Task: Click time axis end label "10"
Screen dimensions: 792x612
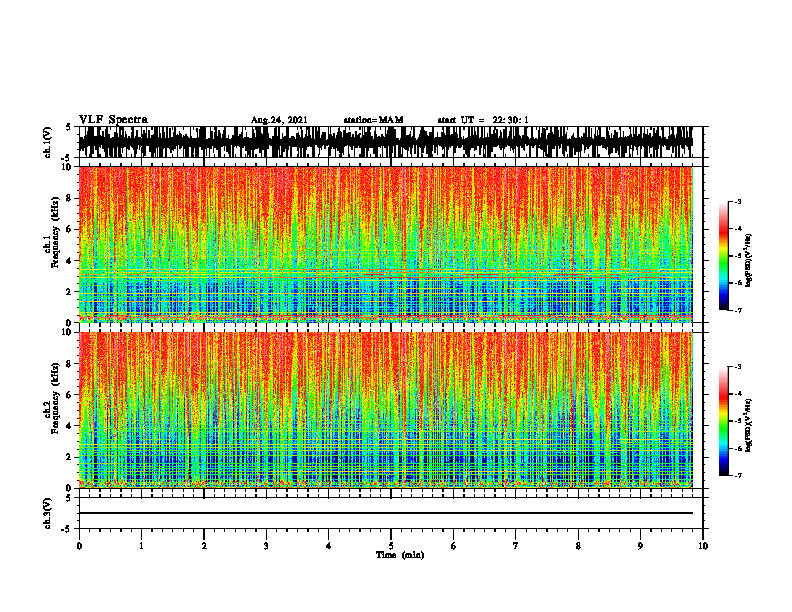Action: (x=703, y=546)
